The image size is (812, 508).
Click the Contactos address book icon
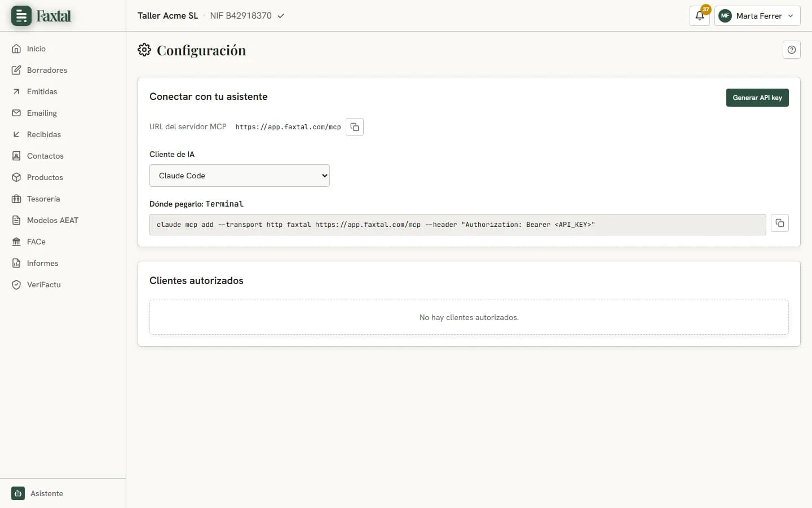click(x=16, y=156)
